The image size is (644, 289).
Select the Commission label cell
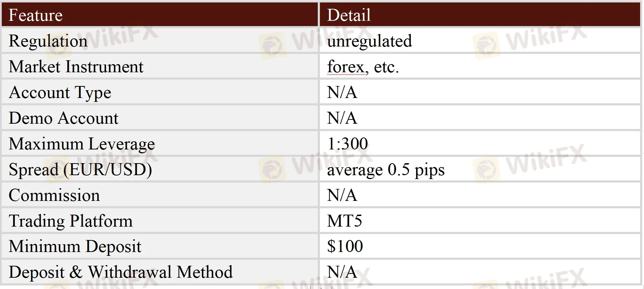tap(54, 195)
